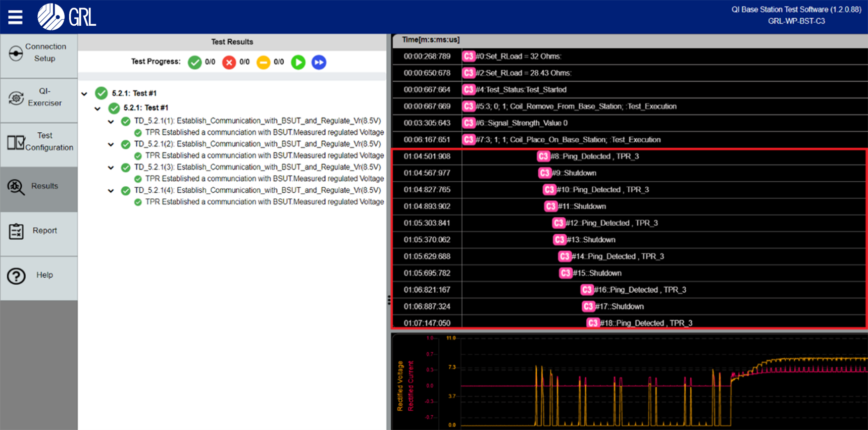Click the QI-Exerciser gear icon
The image size is (868, 430).
coord(16,98)
